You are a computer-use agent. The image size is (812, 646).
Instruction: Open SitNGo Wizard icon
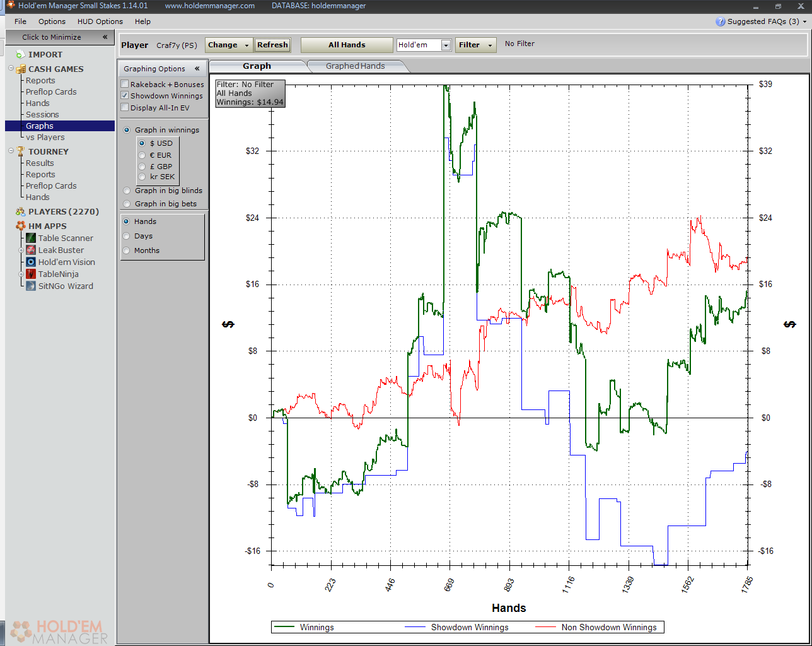click(31, 286)
